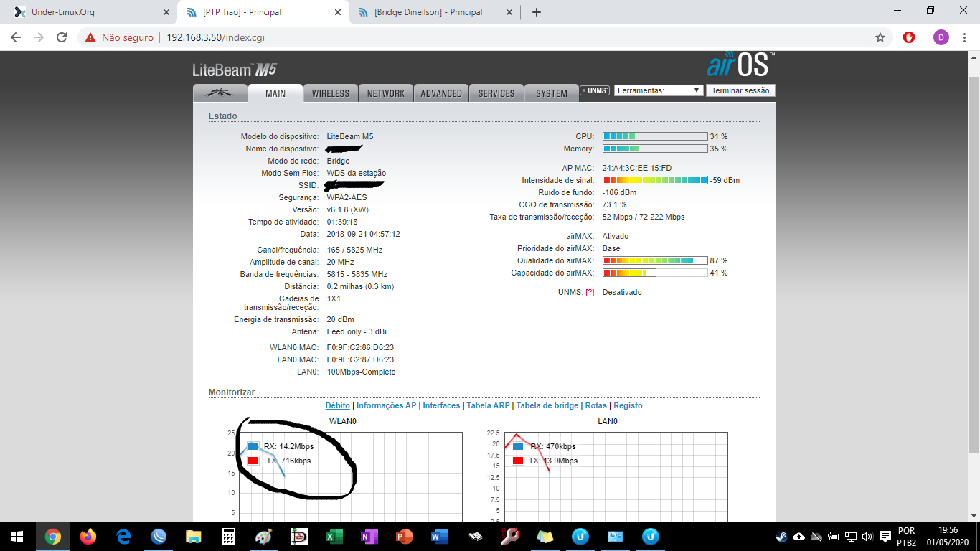Open the Windows Start menu

pyautogui.click(x=17, y=537)
